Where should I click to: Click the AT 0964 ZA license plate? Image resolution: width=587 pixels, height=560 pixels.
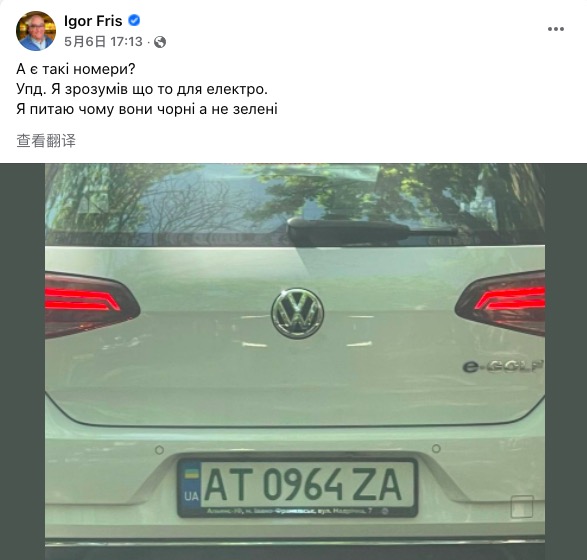coord(298,487)
